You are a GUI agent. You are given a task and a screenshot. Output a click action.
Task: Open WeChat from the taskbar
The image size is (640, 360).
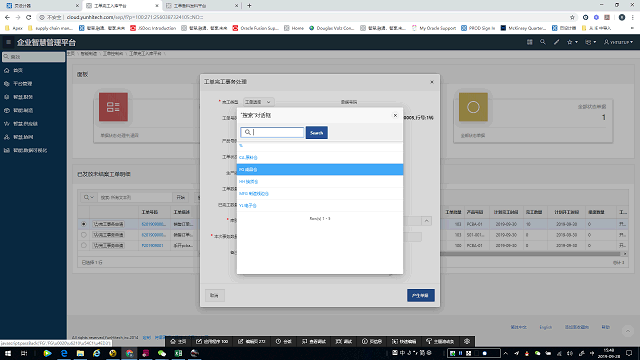(162, 353)
